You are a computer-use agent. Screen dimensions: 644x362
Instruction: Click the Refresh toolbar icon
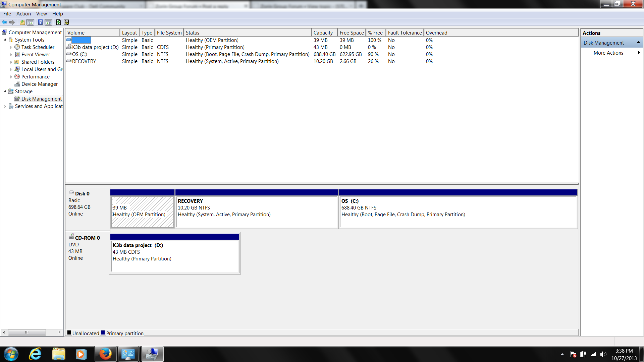click(58, 22)
